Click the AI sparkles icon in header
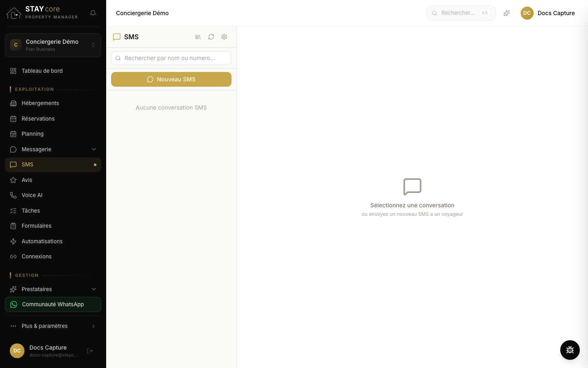Viewport: 588px width, 368px height. (x=507, y=13)
